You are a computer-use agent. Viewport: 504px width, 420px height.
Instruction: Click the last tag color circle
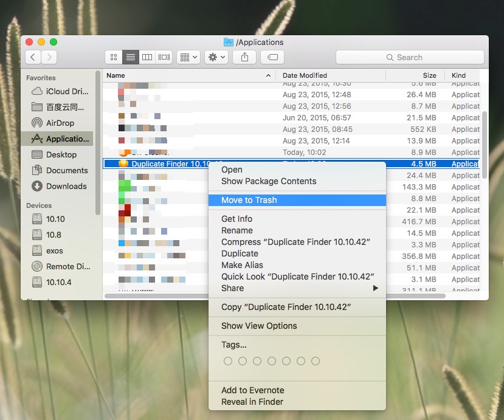tap(316, 361)
